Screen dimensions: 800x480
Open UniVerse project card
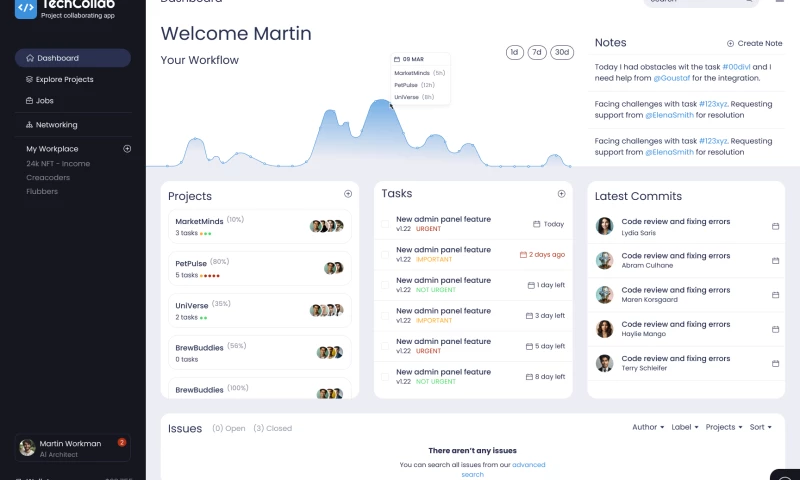tap(260, 311)
